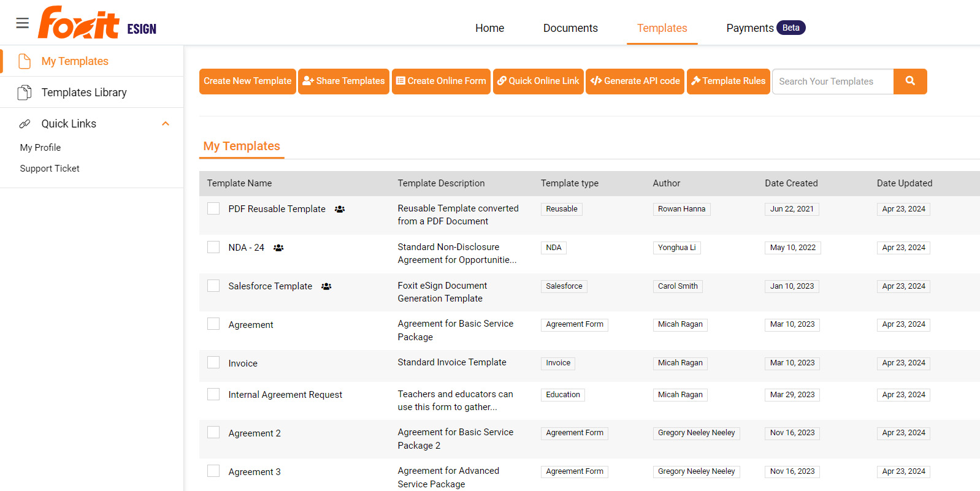
Task: Click author tag Yonghua Li
Action: (x=677, y=248)
